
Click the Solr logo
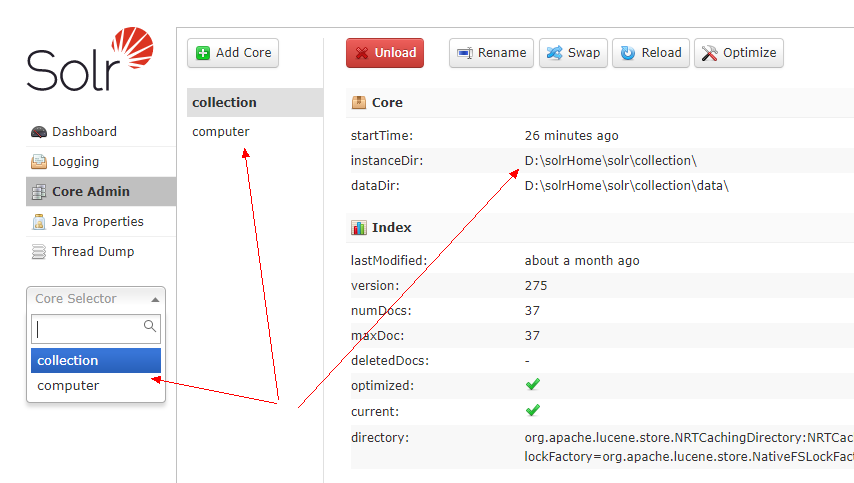click(x=90, y=59)
